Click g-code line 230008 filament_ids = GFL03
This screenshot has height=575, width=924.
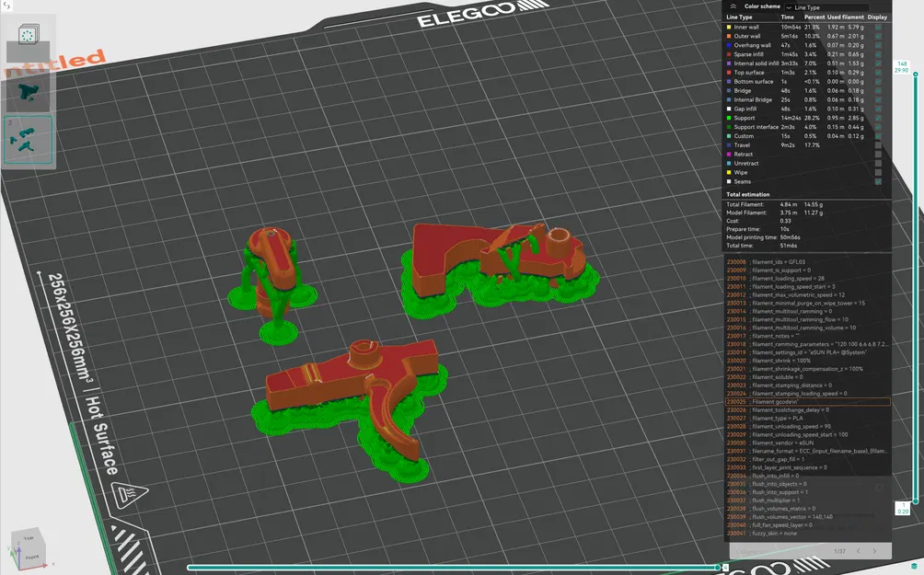coord(807,262)
